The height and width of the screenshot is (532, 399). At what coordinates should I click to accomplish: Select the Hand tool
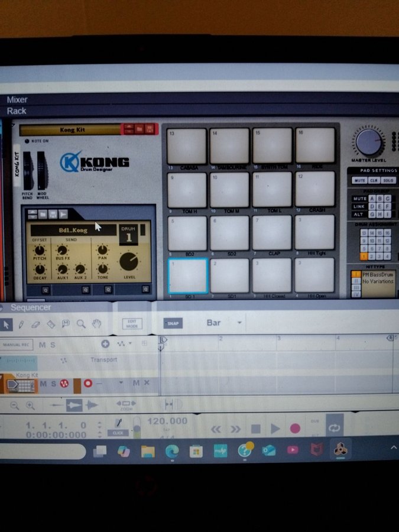click(x=97, y=324)
